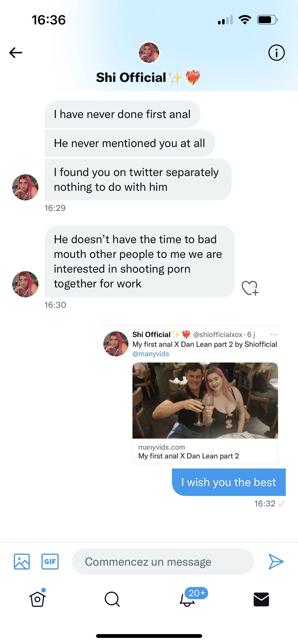Viewport: 298px width, 644px height.
Task: Tap the "I wish you the best" bubble
Action: [x=228, y=482]
